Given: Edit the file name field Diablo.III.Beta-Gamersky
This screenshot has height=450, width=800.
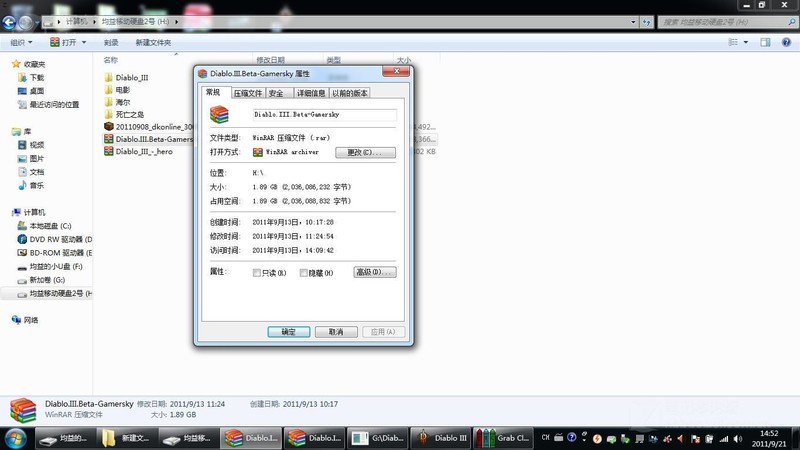Looking at the screenshot, I should (x=324, y=115).
